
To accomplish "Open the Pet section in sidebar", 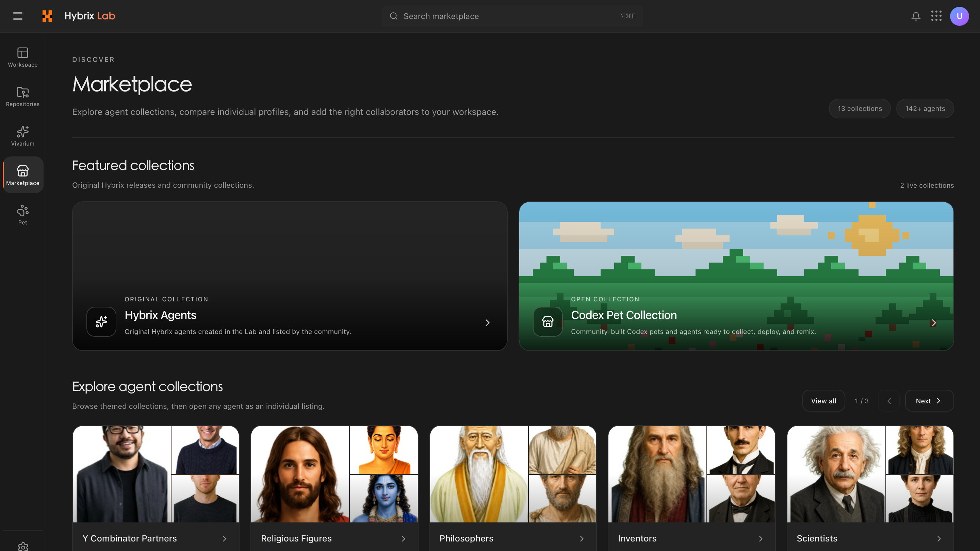I will (23, 215).
